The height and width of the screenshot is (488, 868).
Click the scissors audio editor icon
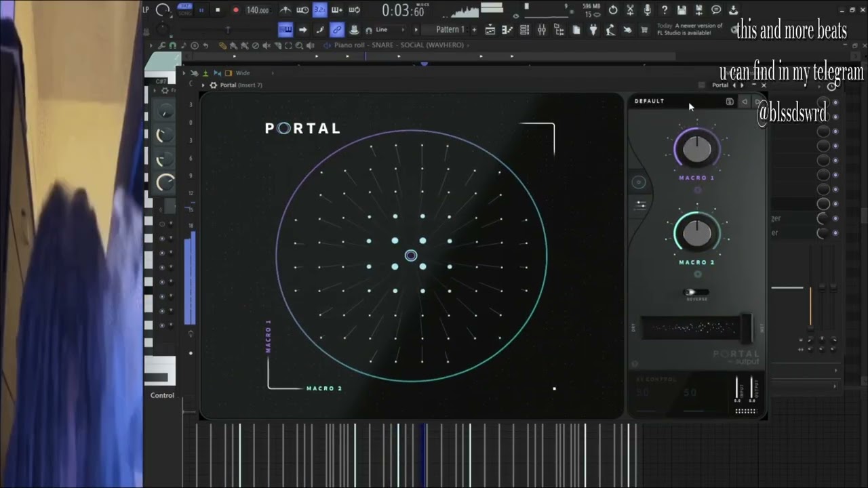click(x=631, y=10)
